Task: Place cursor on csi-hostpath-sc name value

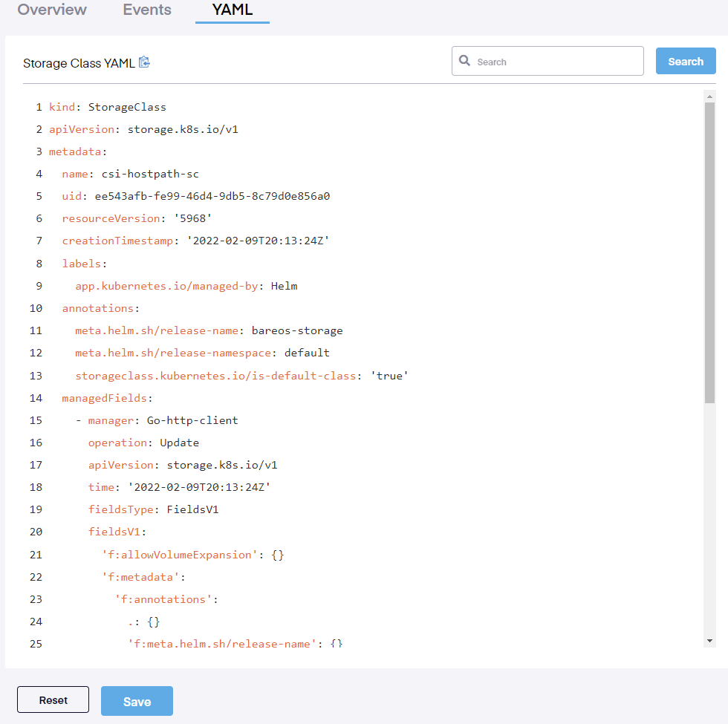Action: tap(150, 174)
